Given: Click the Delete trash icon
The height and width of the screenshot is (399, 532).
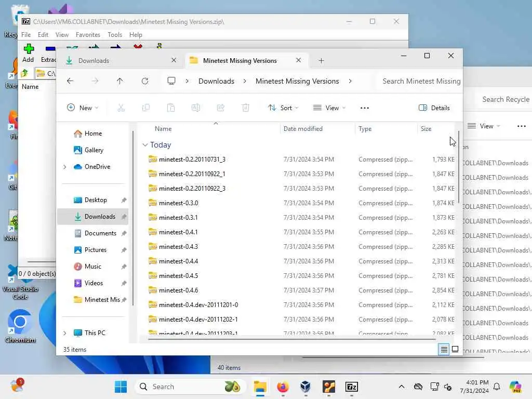Looking at the screenshot, I should [246, 108].
